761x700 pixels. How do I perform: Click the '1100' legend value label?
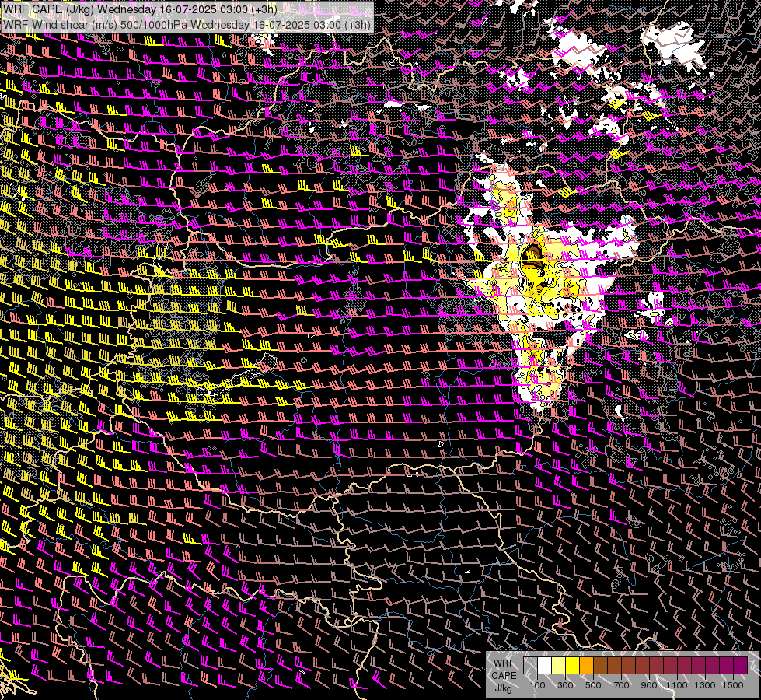pos(676,685)
